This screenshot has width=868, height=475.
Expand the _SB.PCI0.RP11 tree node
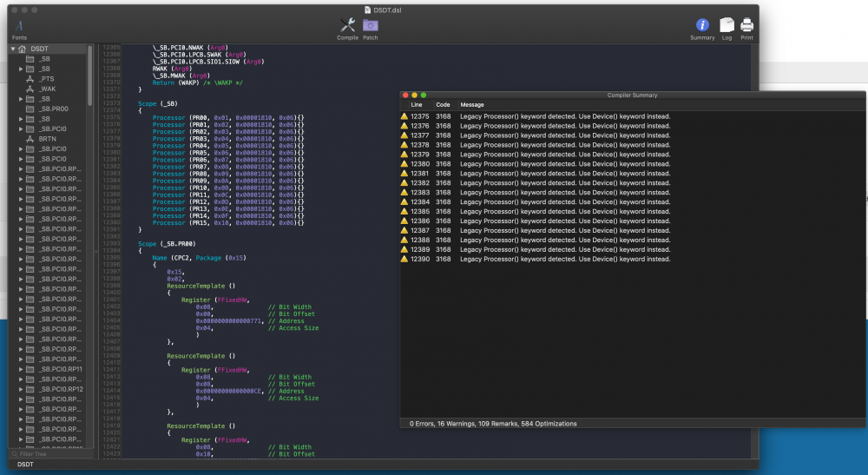21,369
